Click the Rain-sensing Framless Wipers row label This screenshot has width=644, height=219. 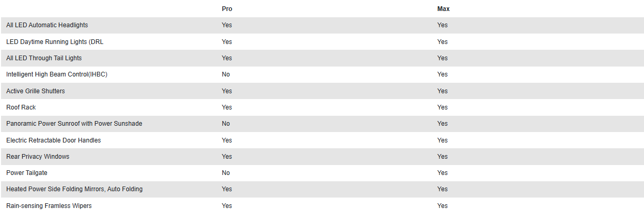(49, 206)
